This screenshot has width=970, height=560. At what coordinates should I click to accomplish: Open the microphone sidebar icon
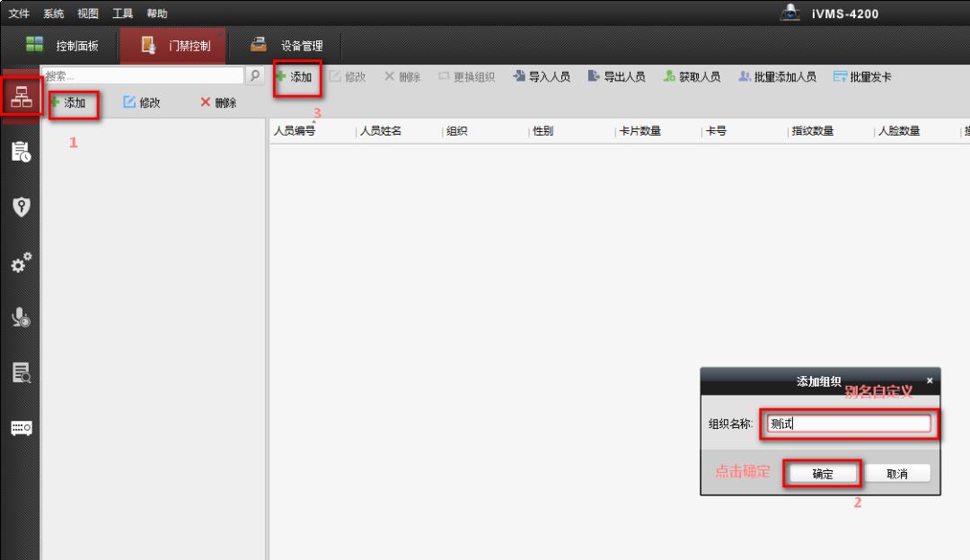(x=21, y=317)
